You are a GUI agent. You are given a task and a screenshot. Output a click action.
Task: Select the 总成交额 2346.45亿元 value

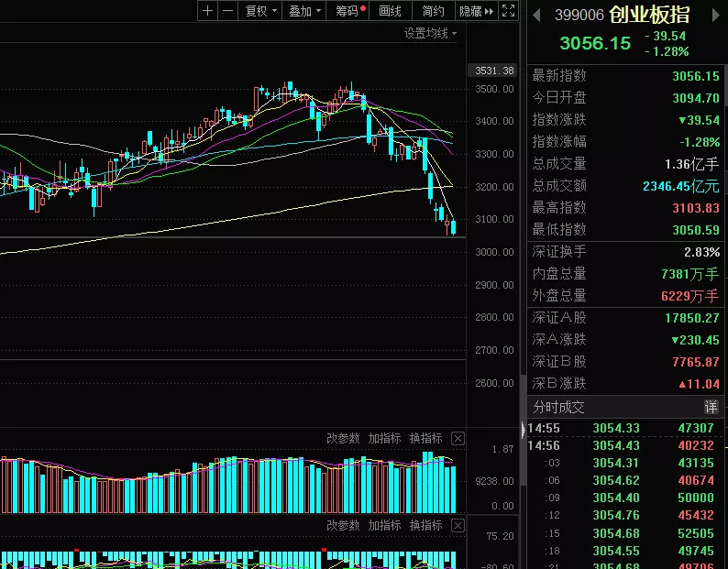pos(680,186)
